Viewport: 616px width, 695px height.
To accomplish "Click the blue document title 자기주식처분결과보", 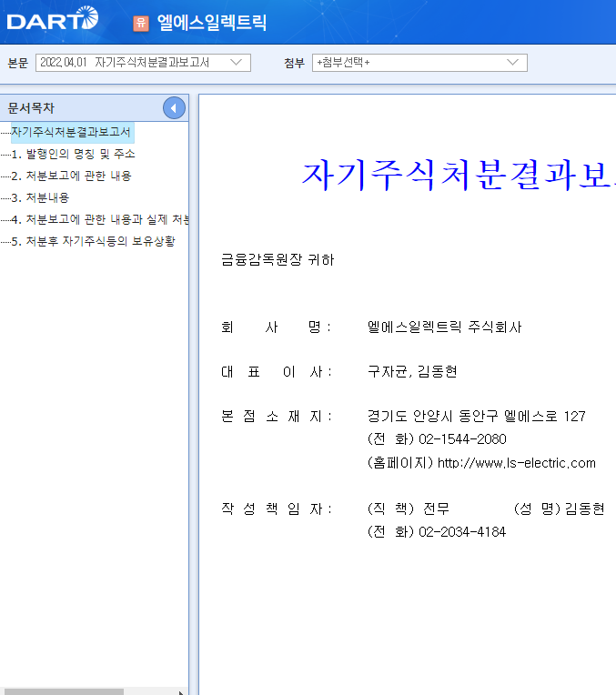I will [459, 175].
